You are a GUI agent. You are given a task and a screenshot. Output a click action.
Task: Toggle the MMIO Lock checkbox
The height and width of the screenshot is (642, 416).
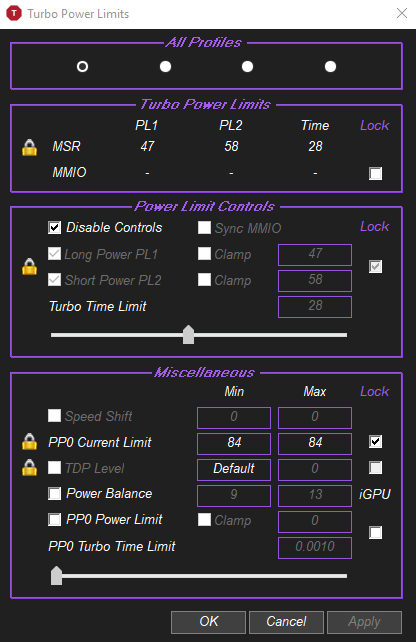pos(375,173)
